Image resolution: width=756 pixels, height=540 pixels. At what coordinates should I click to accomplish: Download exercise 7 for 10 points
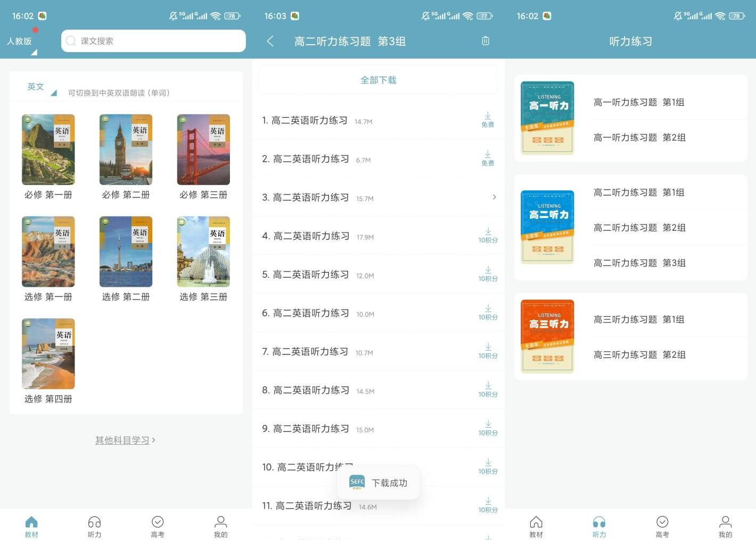(487, 351)
